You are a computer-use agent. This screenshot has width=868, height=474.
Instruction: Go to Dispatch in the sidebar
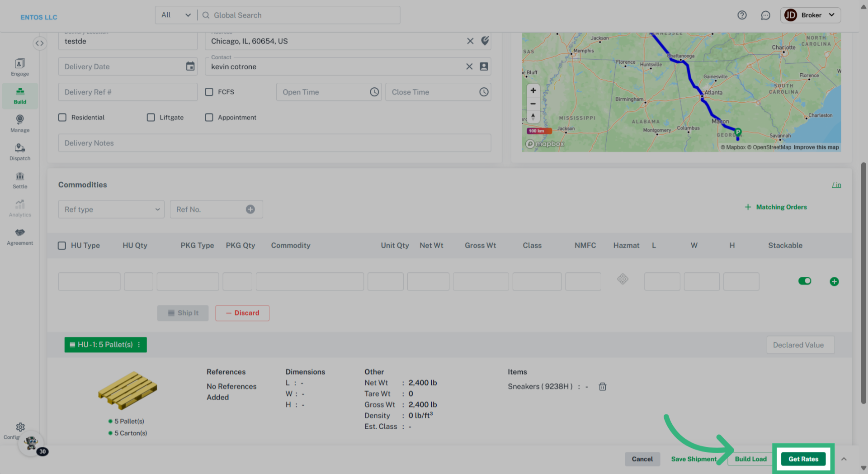pyautogui.click(x=20, y=152)
